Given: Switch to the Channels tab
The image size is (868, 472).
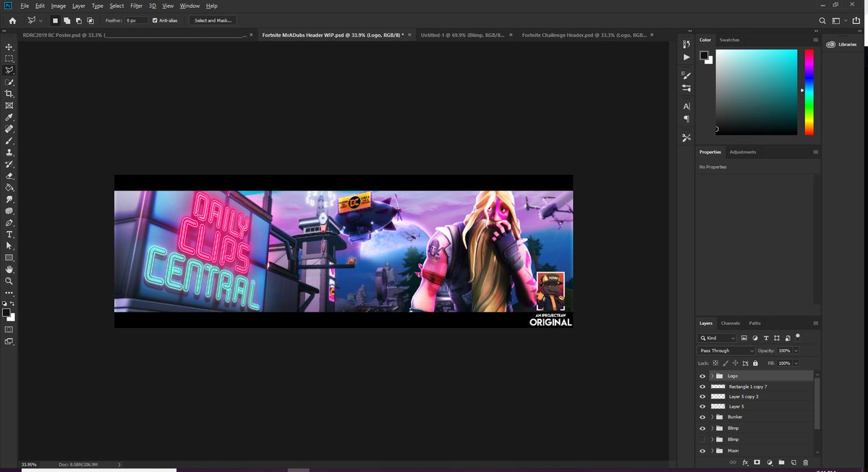Looking at the screenshot, I should (x=730, y=323).
